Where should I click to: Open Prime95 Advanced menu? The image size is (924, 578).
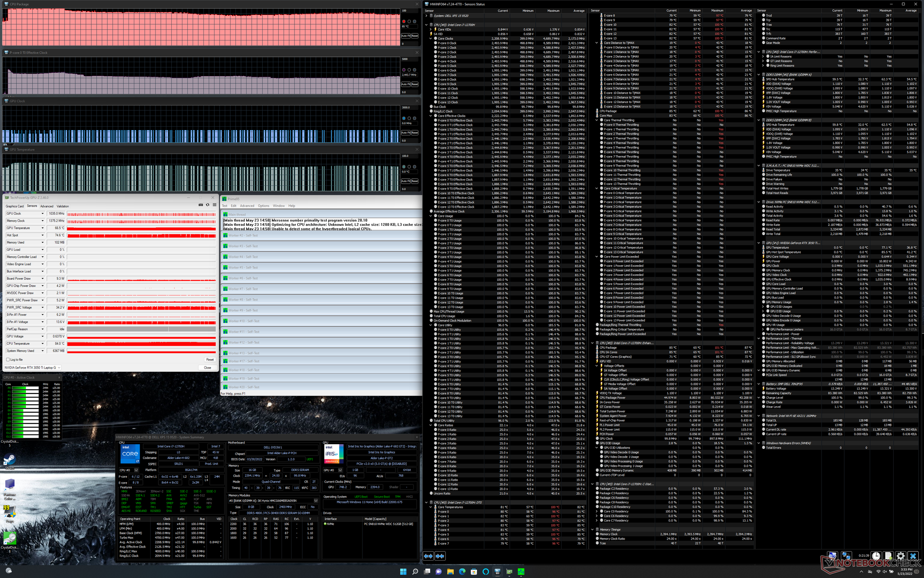tap(247, 206)
